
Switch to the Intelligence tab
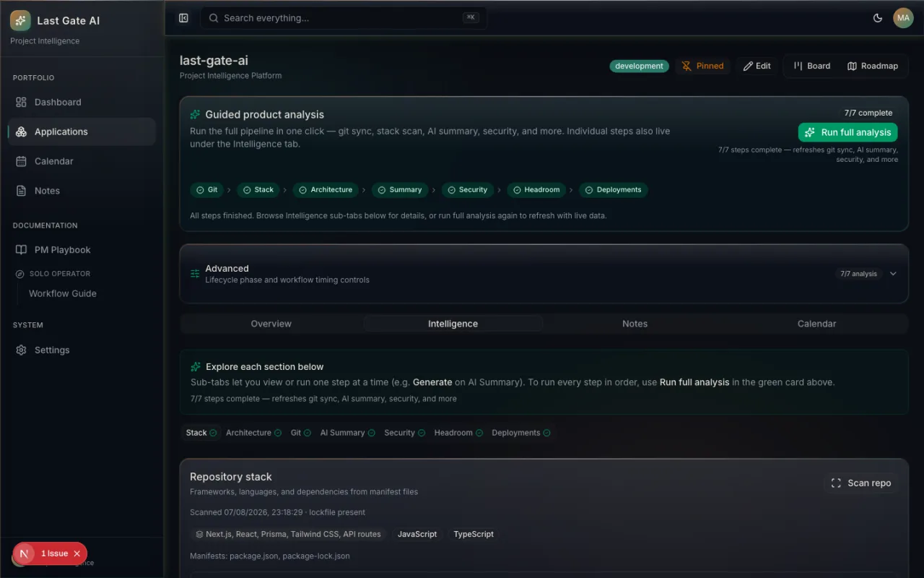coord(453,324)
